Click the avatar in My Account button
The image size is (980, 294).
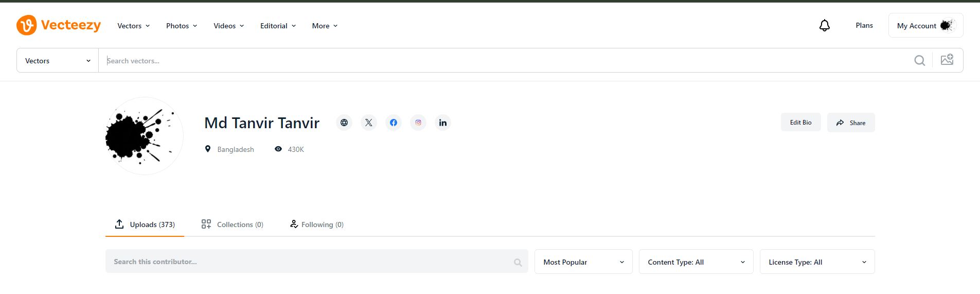[x=947, y=25]
